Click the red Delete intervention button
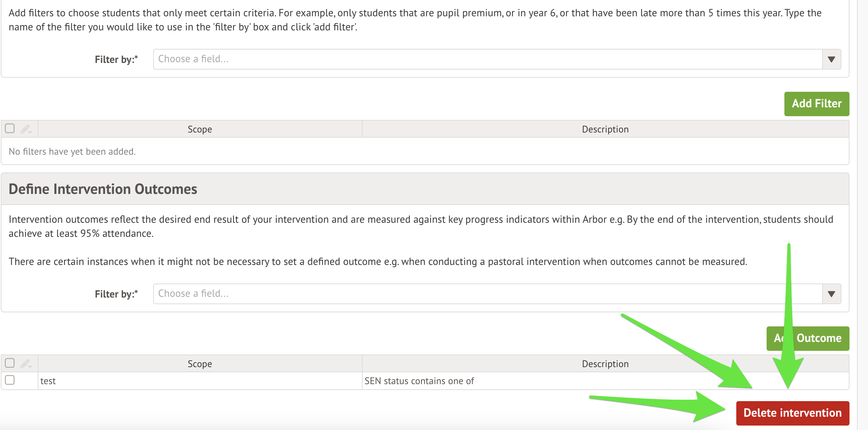Image resolution: width=868 pixels, height=430 pixels. point(793,413)
